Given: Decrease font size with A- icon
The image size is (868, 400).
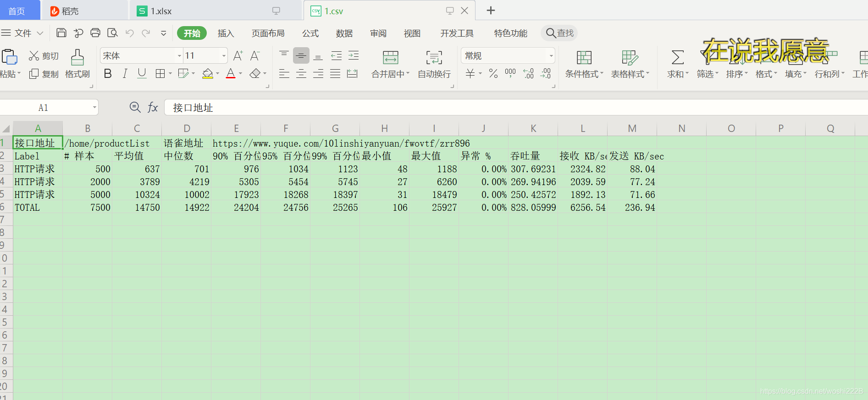Looking at the screenshot, I should [255, 56].
